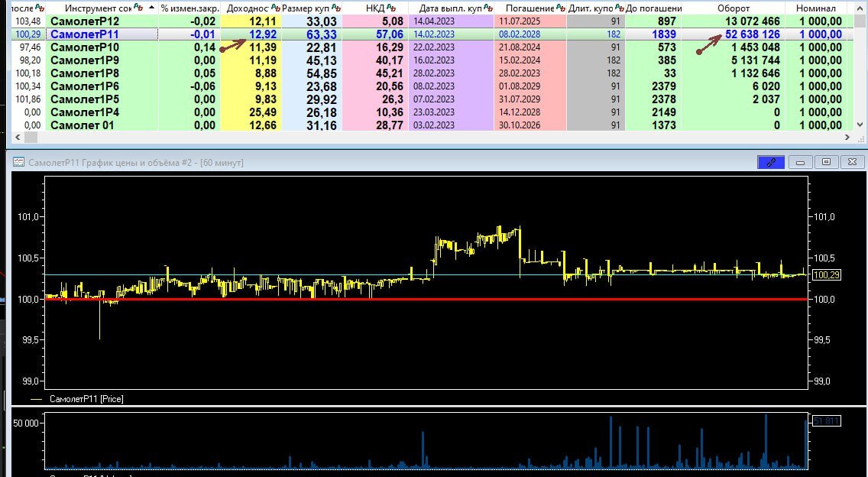868x477 pixels.
Task: Open filter icon on Размер куп column header
Action: [x=335, y=8]
